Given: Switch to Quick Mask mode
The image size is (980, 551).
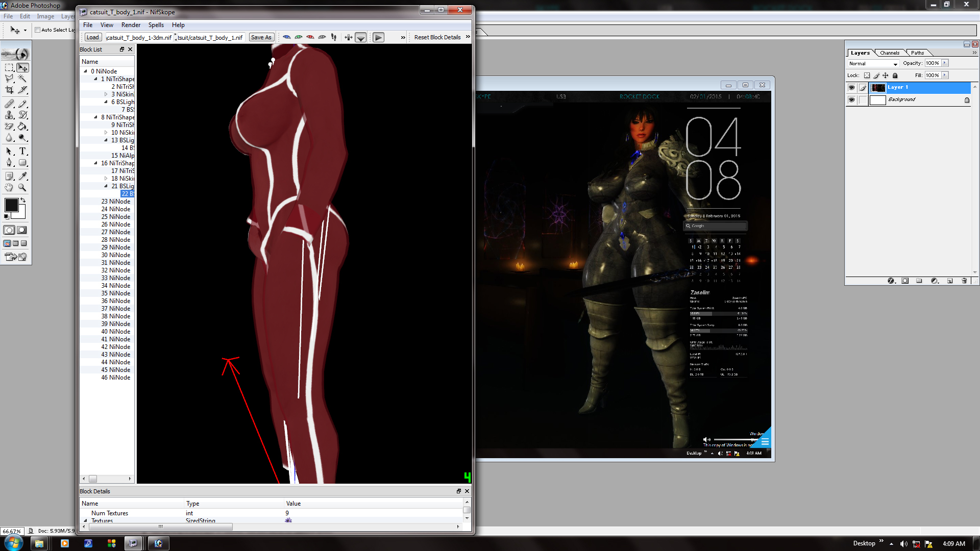Looking at the screenshot, I should pos(22,230).
